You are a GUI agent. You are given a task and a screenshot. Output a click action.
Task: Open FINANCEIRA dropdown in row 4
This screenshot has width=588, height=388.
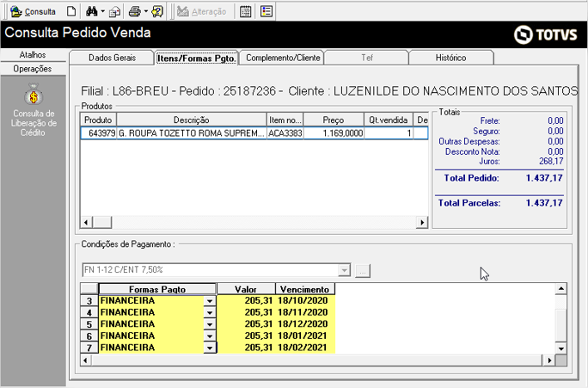tap(210, 312)
